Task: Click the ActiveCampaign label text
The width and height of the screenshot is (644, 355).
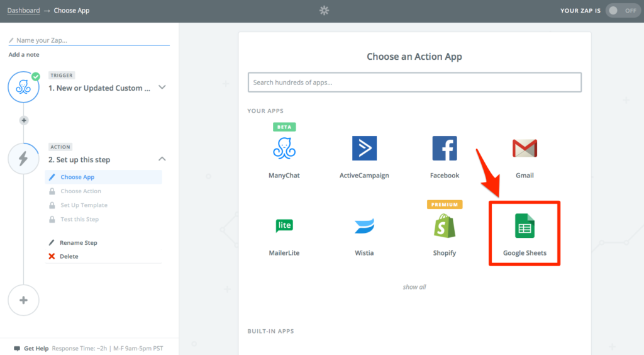Action: tap(364, 176)
